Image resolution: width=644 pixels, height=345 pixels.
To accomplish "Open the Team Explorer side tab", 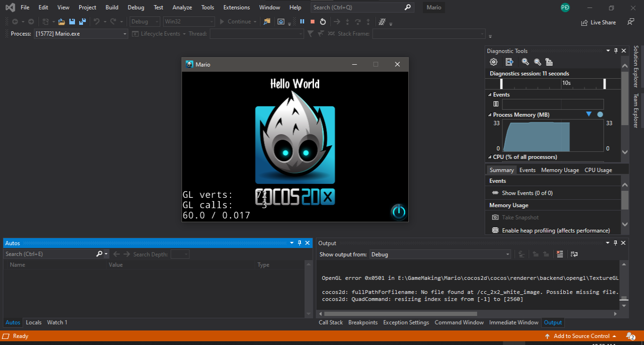I will coord(636,111).
